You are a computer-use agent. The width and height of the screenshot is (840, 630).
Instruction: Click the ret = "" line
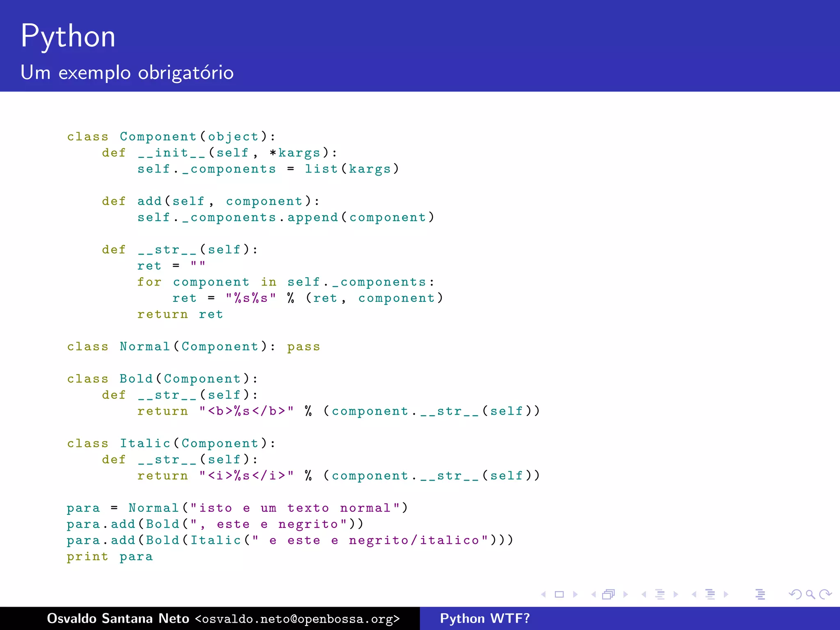[x=171, y=265]
